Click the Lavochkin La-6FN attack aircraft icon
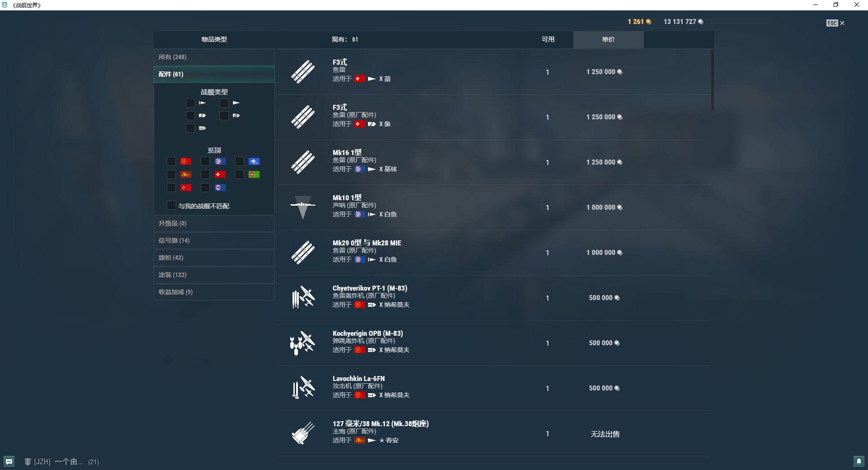The width and height of the screenshot is (868, 470). point(302,388)
